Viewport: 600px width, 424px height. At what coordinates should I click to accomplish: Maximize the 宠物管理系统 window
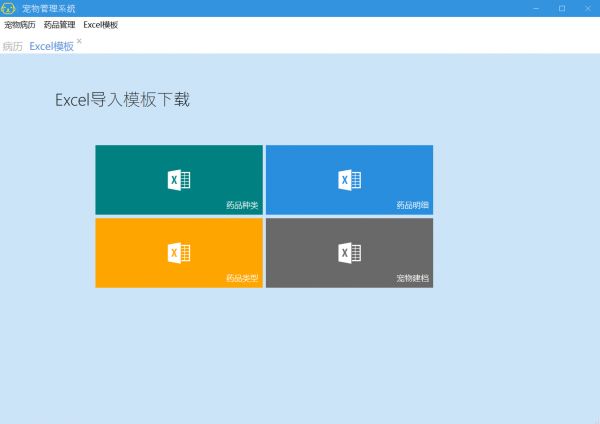(562, 8)
